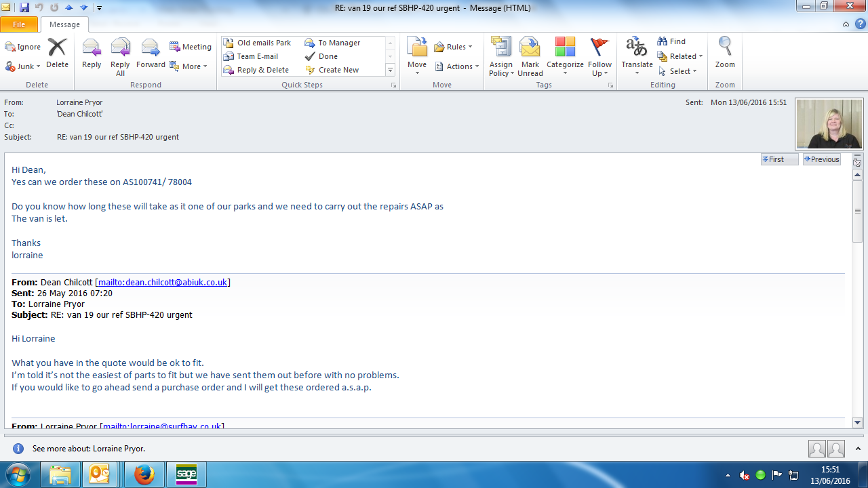Run the Reply & Delete quick step
This screenshot has width=868, height=488.
(256, 70)
